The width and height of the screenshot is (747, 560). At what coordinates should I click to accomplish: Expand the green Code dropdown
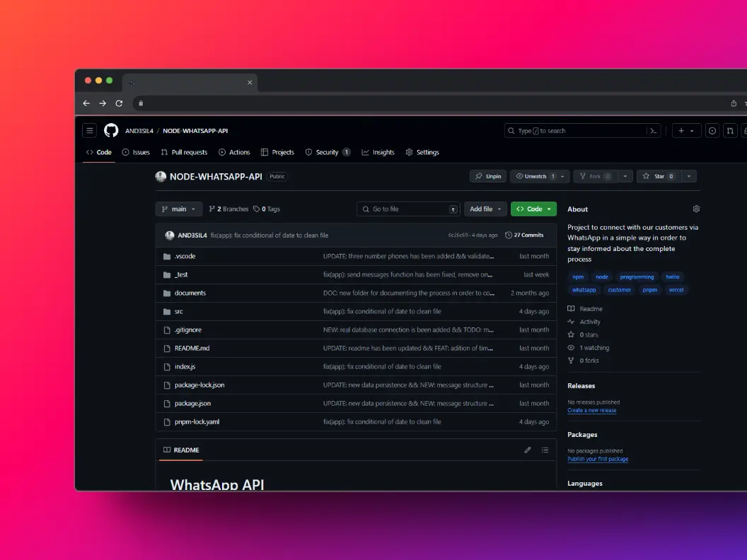[x=533, y=209]
